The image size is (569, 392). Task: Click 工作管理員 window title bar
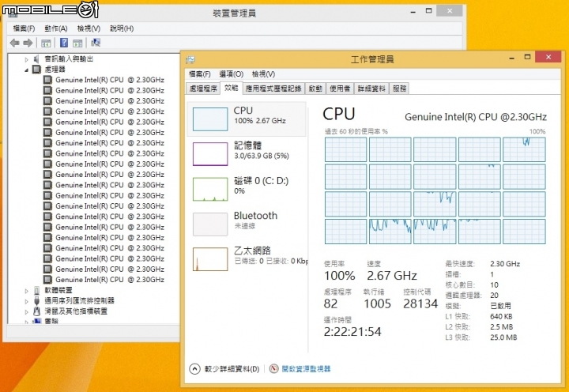(372, 59)
